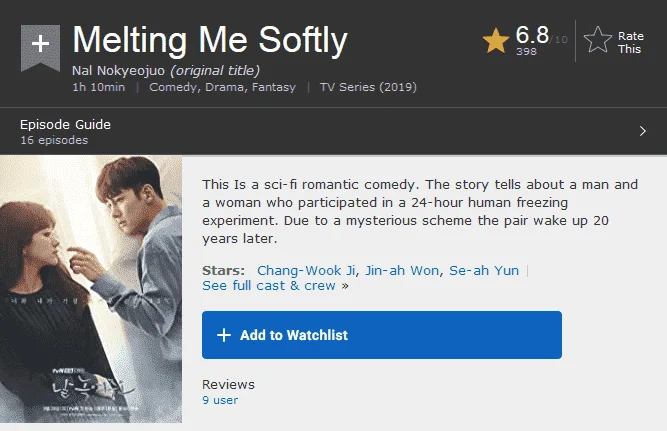Screen dimensions: 667x431
Task: Click the outlined Rate This star
Action: coord(598,40)
